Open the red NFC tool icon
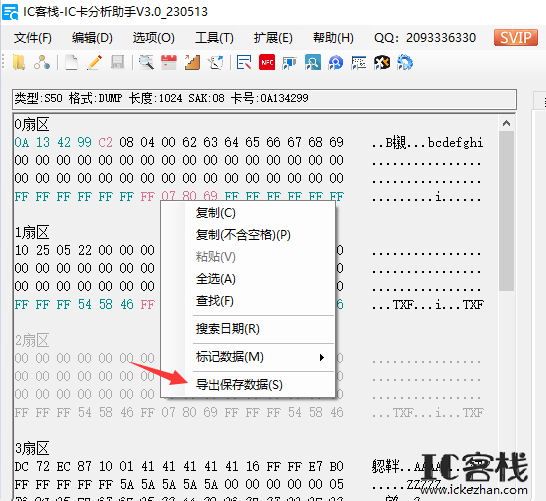The width and height of the screenshot is (546, 501). coord(267,63)
